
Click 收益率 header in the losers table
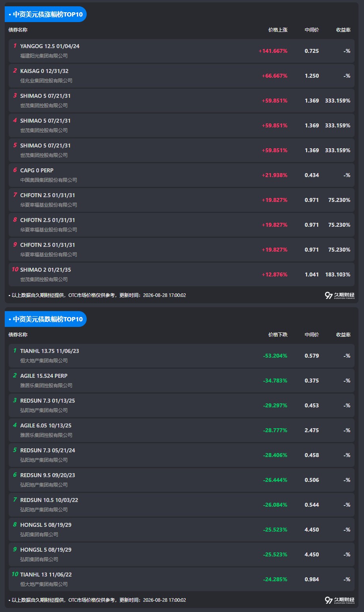click(344, 335)
